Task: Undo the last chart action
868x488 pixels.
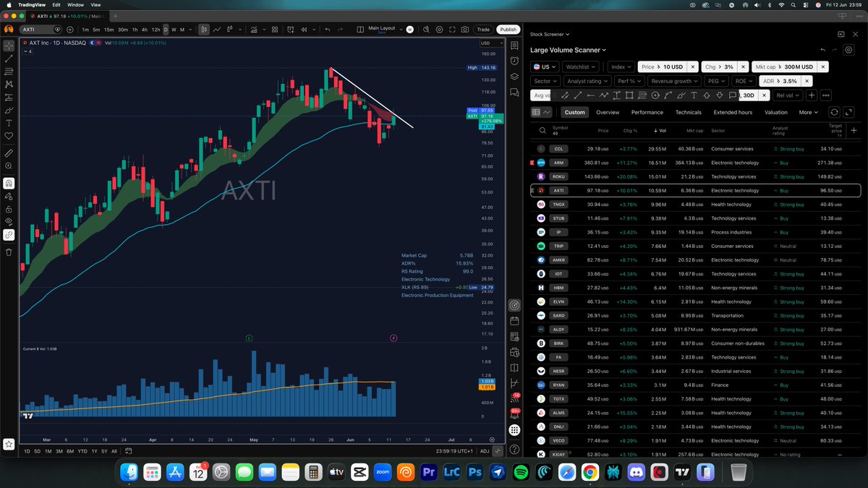Action: [x=328, y=30]
